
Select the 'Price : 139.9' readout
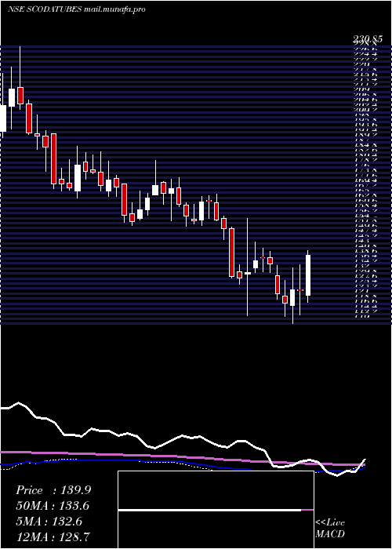[53, 490]
